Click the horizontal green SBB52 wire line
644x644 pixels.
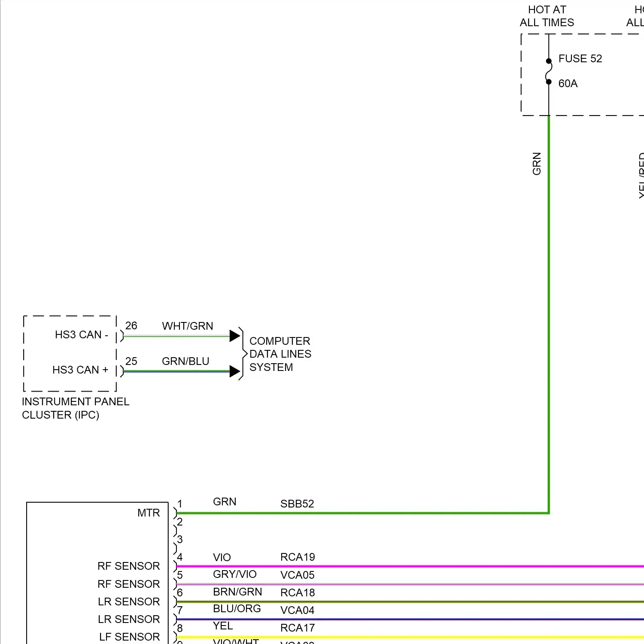(363, 513)
